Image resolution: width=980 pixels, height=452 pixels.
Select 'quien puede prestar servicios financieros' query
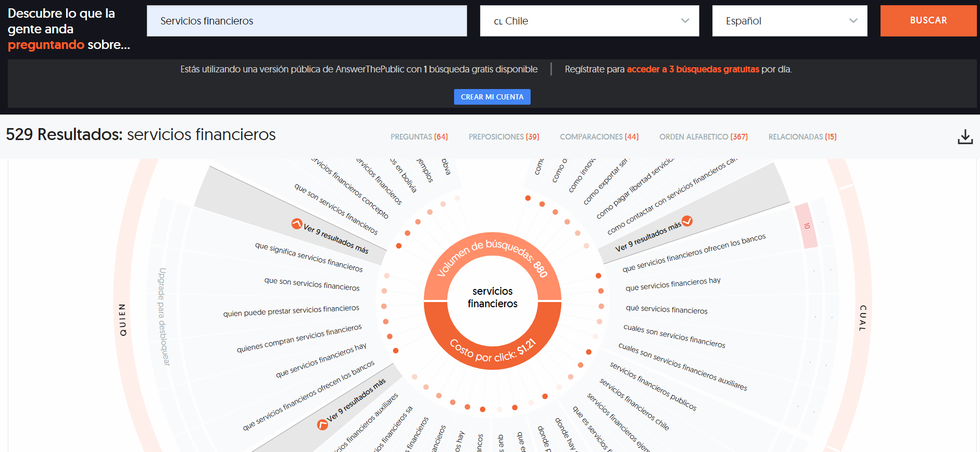pyautogui.click(x=291, y=311)
